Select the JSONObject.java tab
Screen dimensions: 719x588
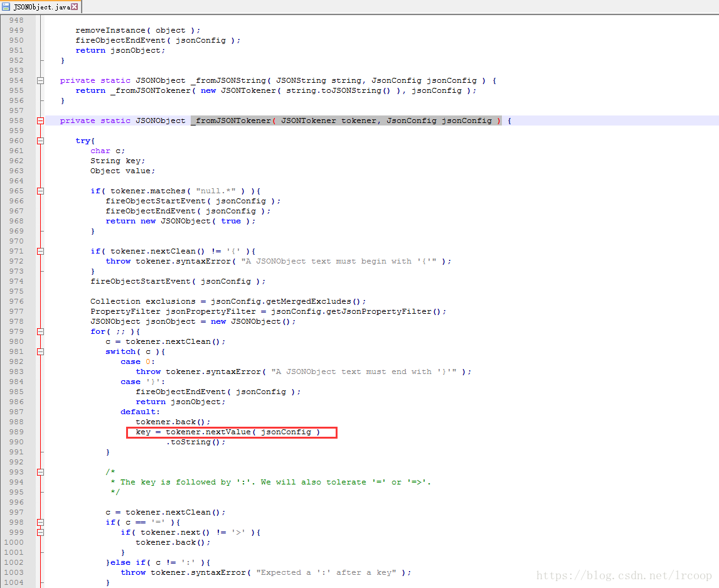click(41, 7)
